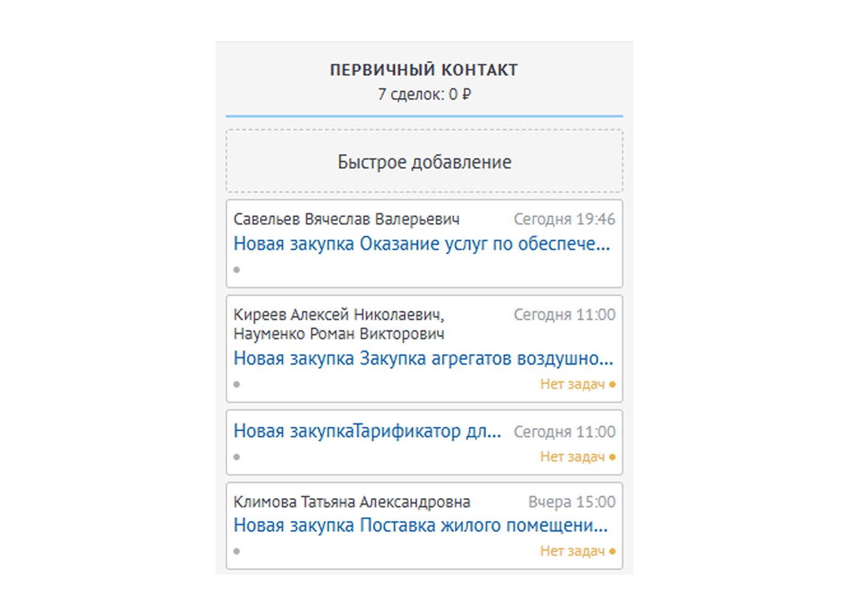Open deal Новая закупкаТарификатор дл...
Image resolution: width=849 pixels, height=616 pixels.
(x=367, y=431)
